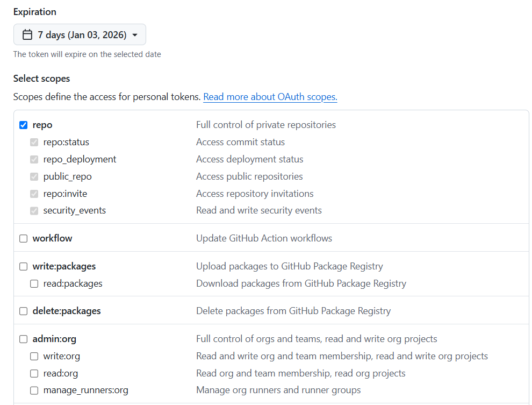Tick the manage_runners:org checkbox
532x405 pixels.
[x=34, y=390]
